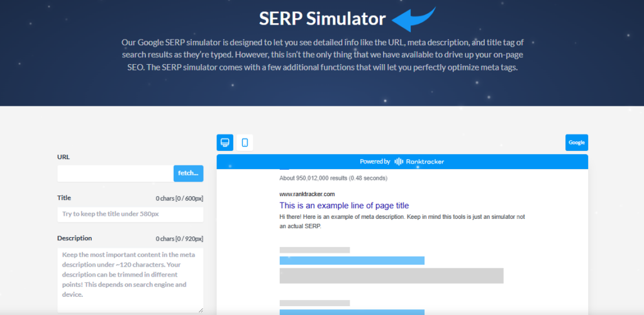644x315 pixels.
Task: Click the fetch button next to URL
Action: click(x=188, y=174)
